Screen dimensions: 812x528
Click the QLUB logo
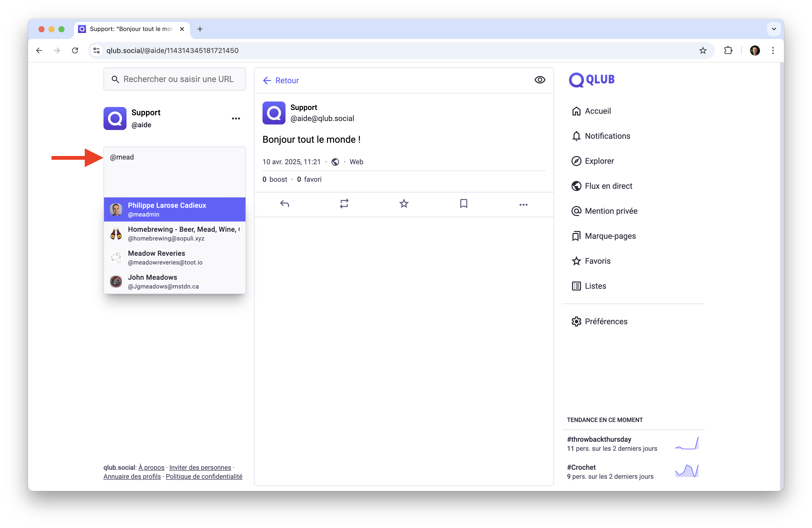pos(591,80)
